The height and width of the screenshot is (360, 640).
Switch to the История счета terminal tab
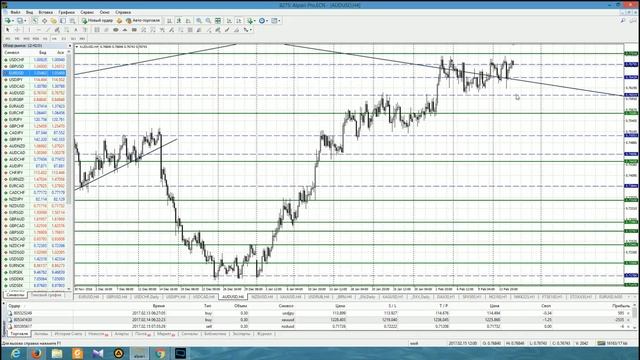(68, 334)
